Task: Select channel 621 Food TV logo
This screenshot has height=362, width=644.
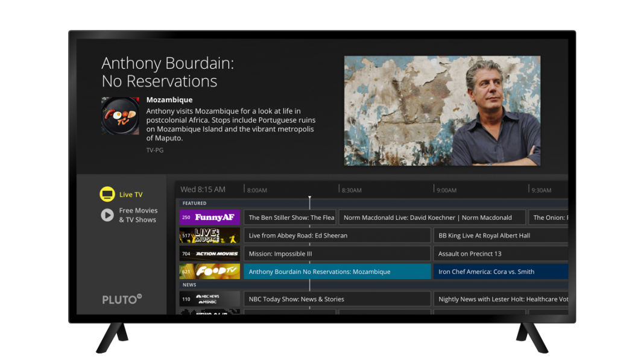Action: tap(209, 272)
